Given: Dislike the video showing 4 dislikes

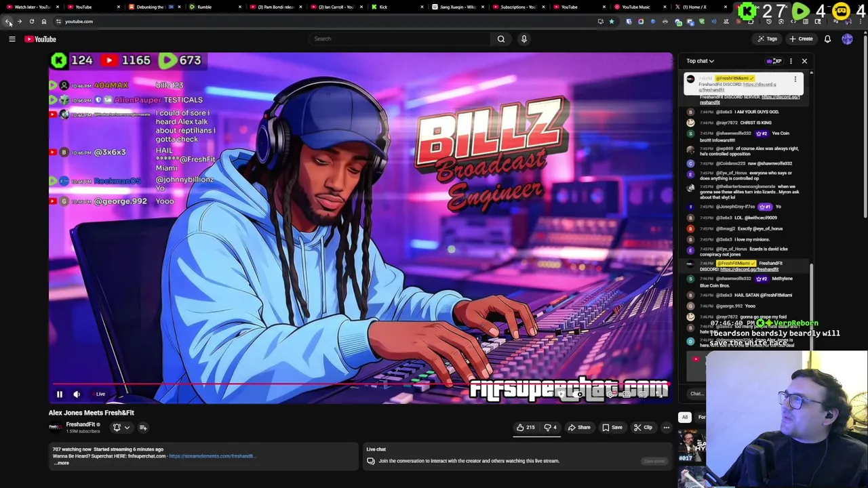Looking at the screenshot, I should click(x=550, y=428).
